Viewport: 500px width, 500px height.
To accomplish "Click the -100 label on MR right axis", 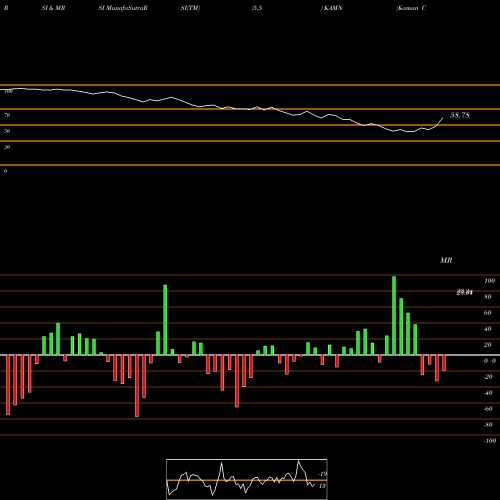I will (490, 441).
